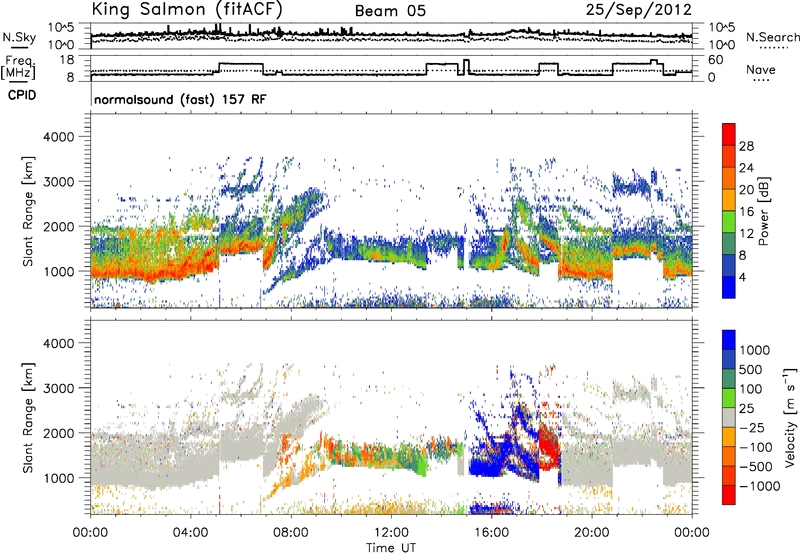Click the velocity panel "Slant Range [km]" label
The image size is (800, 554).
click(28, 418)
